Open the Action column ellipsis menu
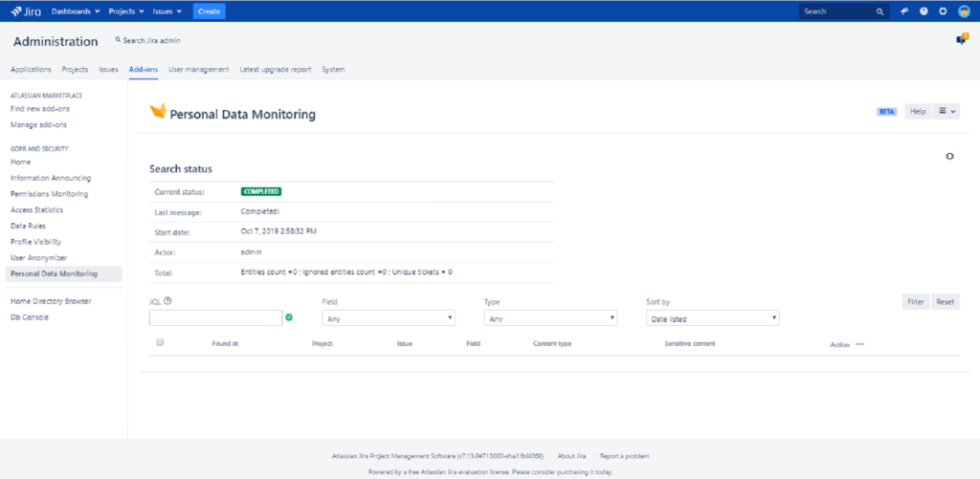 click(860, 344)
